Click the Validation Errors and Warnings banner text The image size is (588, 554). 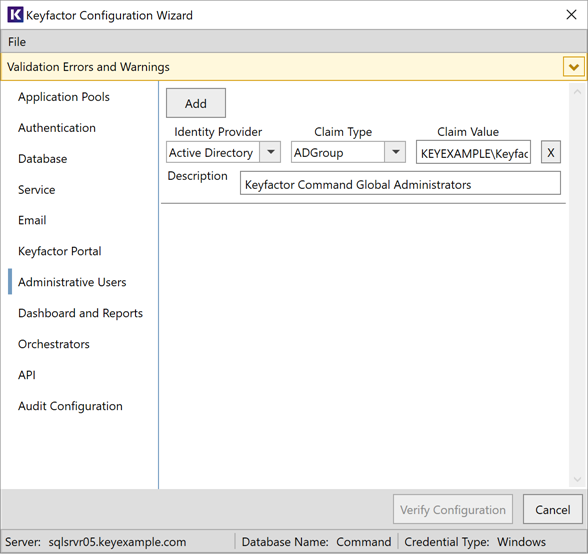[x=88, y=67]
